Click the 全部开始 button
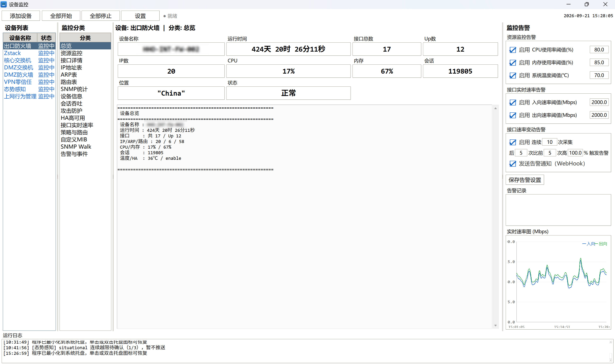615x364 pixels. pyautogui.click(x=61, y=16)
